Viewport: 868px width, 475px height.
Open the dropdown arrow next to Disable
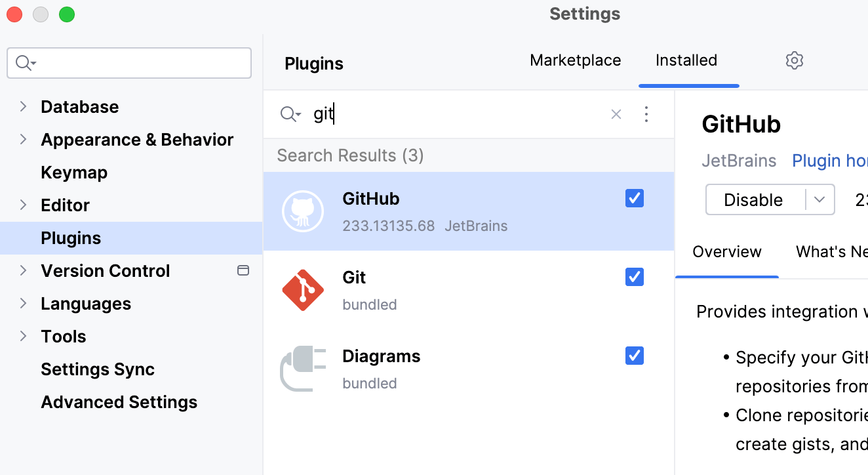point(819,199)
